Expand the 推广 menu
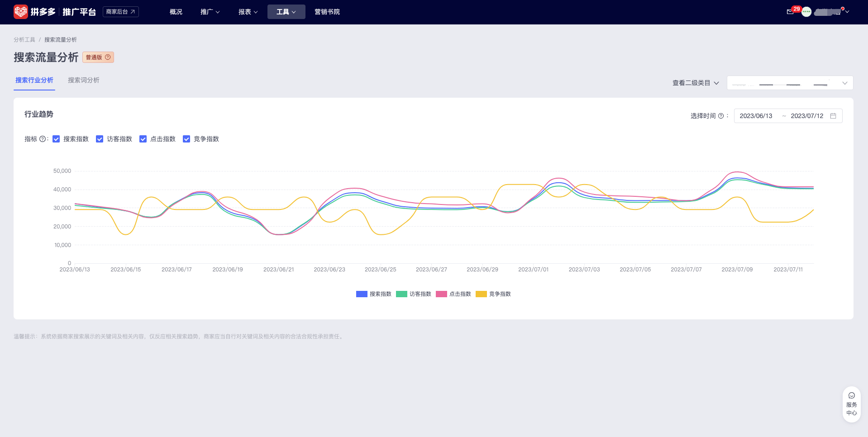Image resolution: width=868 pixels, height=437 pixels. coord(210,12)
